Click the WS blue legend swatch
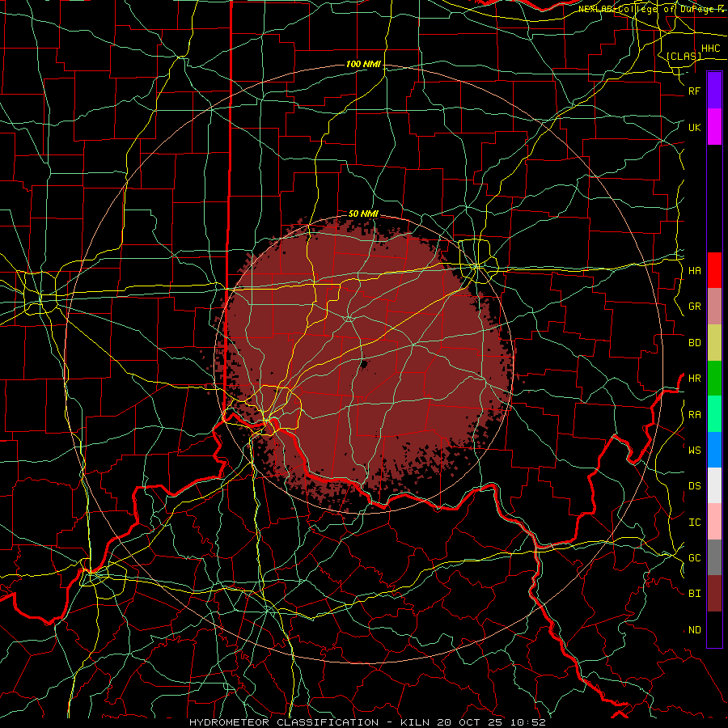Screen dimensions: 728x728 [714, 450]
